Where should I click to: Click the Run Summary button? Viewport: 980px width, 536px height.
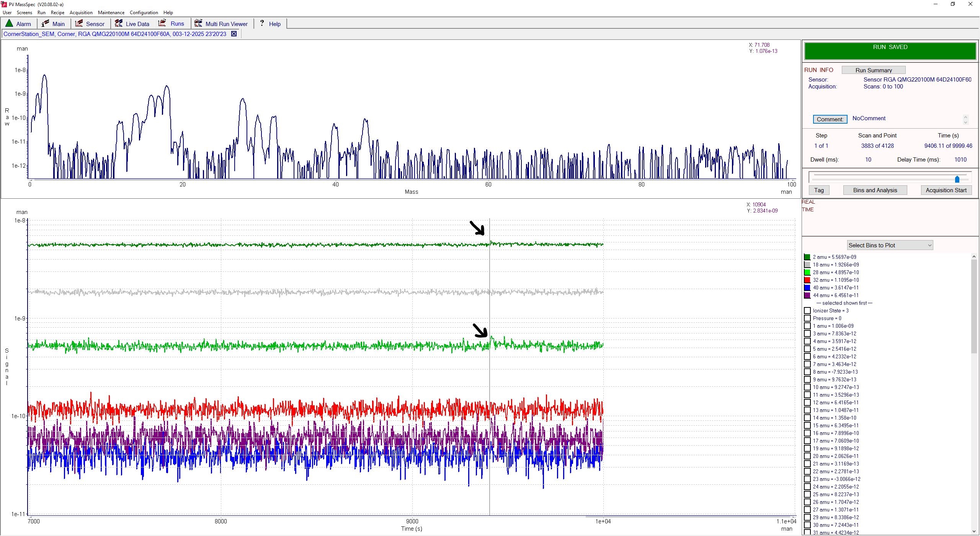point(874,70)
